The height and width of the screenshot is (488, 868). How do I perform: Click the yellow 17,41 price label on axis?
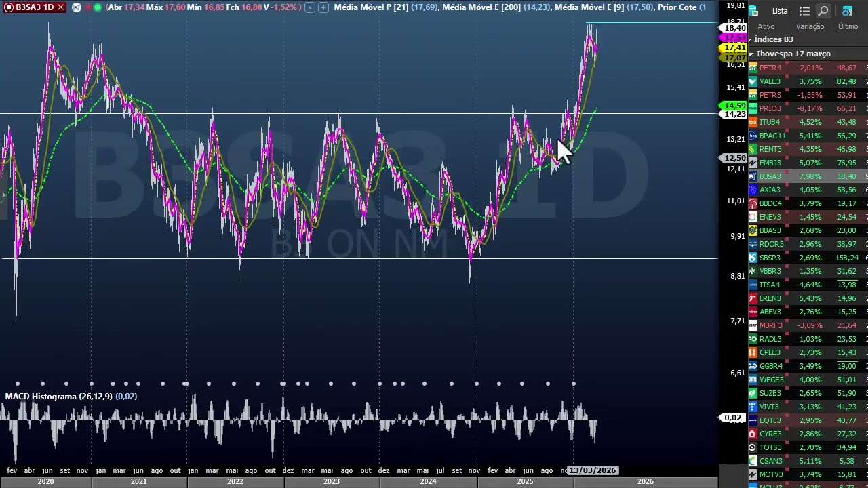tap(734, 48)
